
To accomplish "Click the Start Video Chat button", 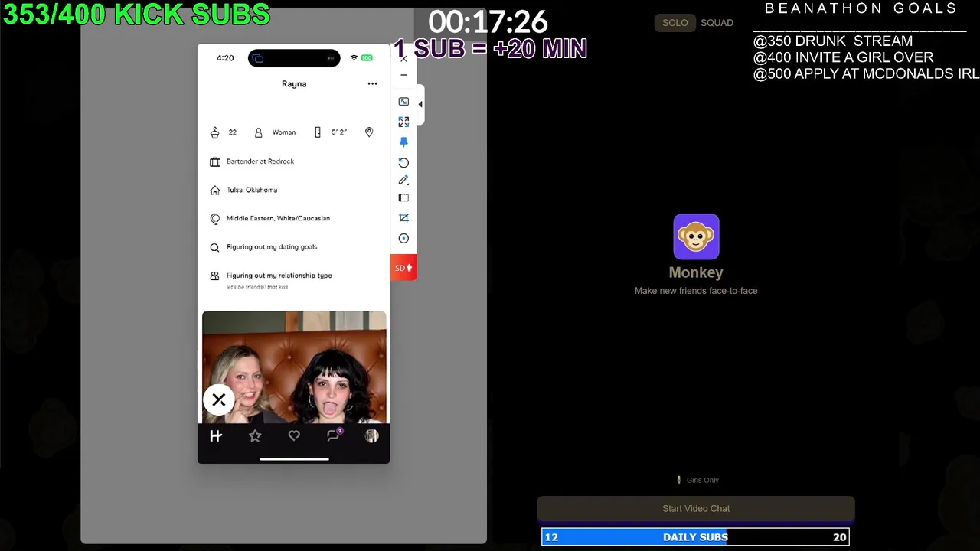I will click(x=696, y=508).
